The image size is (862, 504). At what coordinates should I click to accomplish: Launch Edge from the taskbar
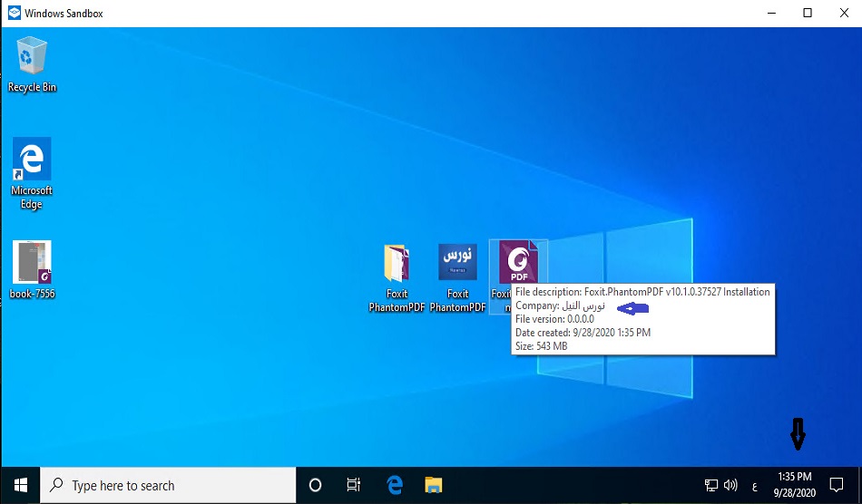pyautogui.click(x=395, y=485)
